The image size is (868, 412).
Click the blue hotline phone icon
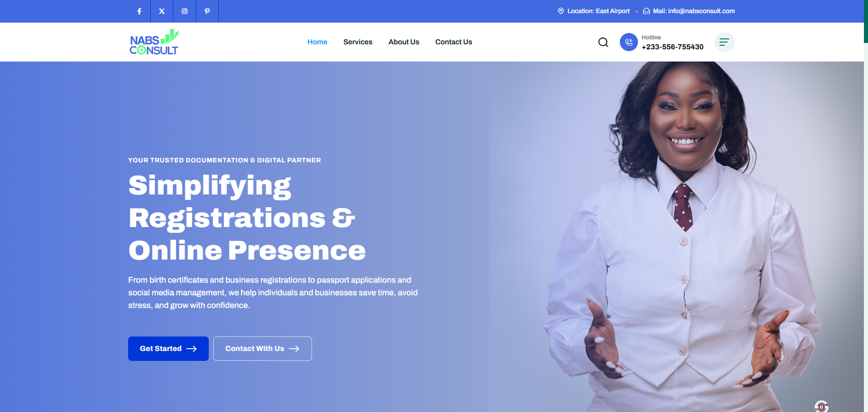tap(628, 42)
